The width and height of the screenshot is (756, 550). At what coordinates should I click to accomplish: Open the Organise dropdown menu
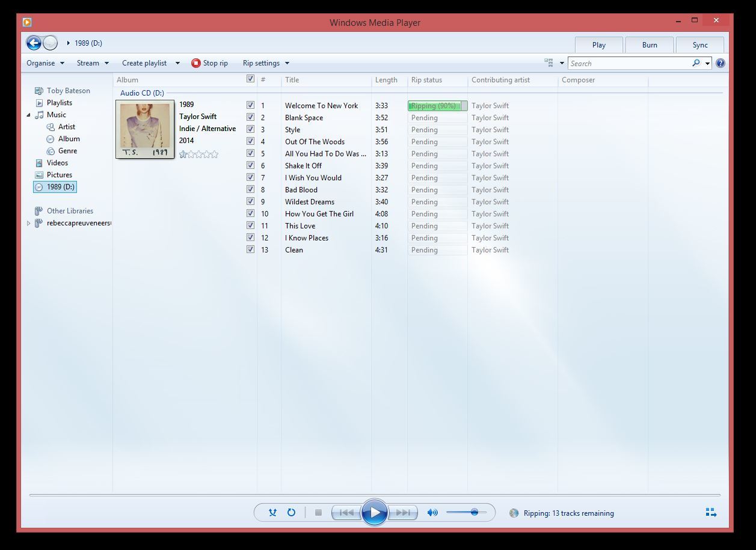(x=45, y=63)
